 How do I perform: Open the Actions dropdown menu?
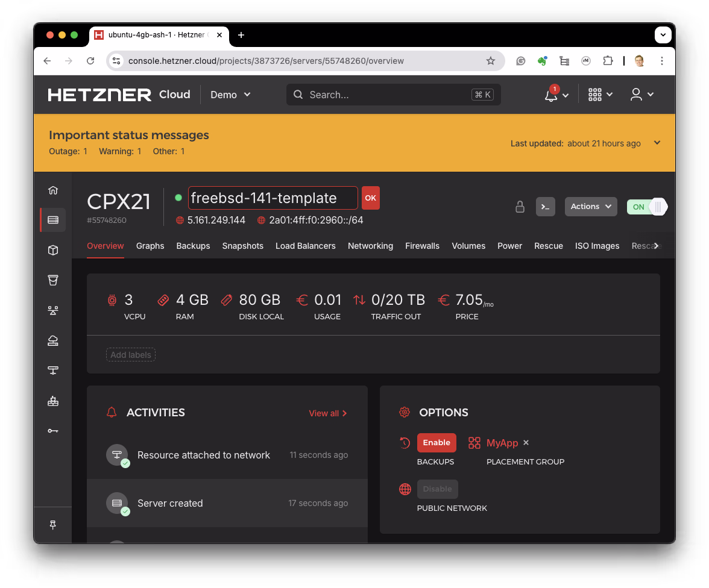click(591, 207)
